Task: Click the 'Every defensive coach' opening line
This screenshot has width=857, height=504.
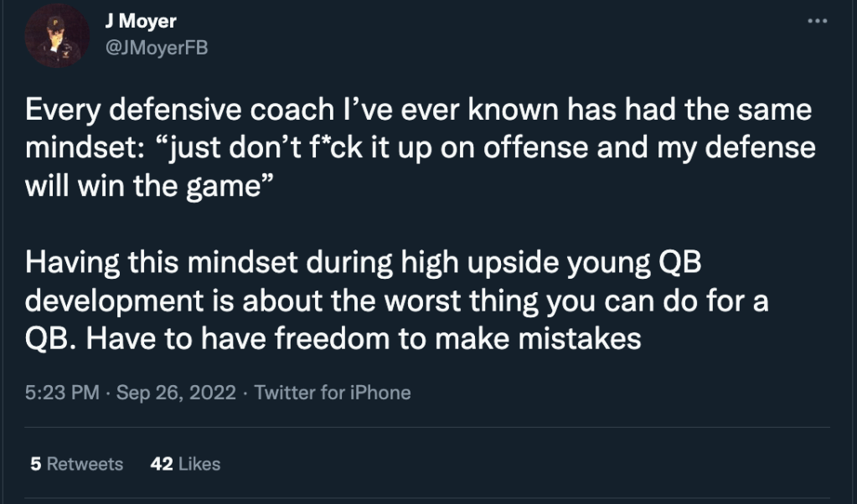Action: [x=419, y=111]
